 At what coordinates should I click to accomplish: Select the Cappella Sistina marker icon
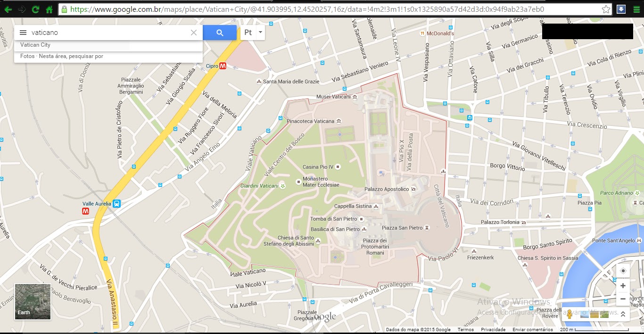pyautogui.click(x=376, y=206)
